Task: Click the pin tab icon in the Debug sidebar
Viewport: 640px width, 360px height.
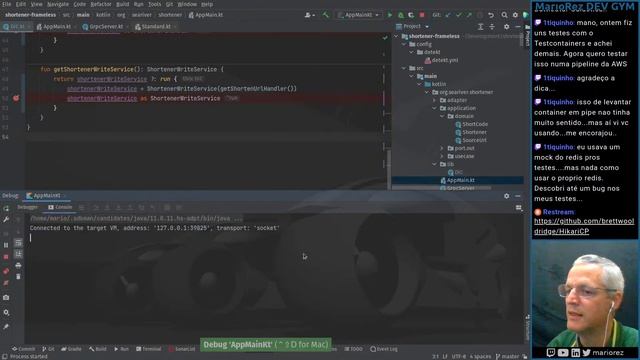Action: 6,327
